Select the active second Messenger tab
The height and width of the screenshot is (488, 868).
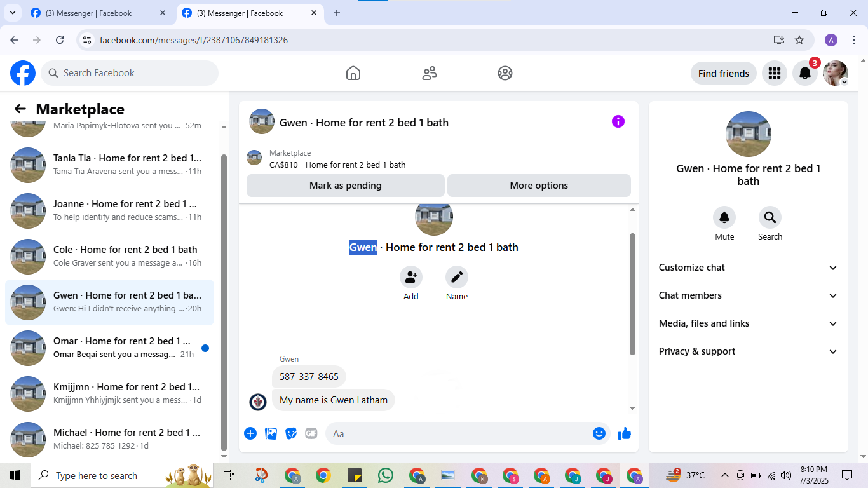(249, 13)
